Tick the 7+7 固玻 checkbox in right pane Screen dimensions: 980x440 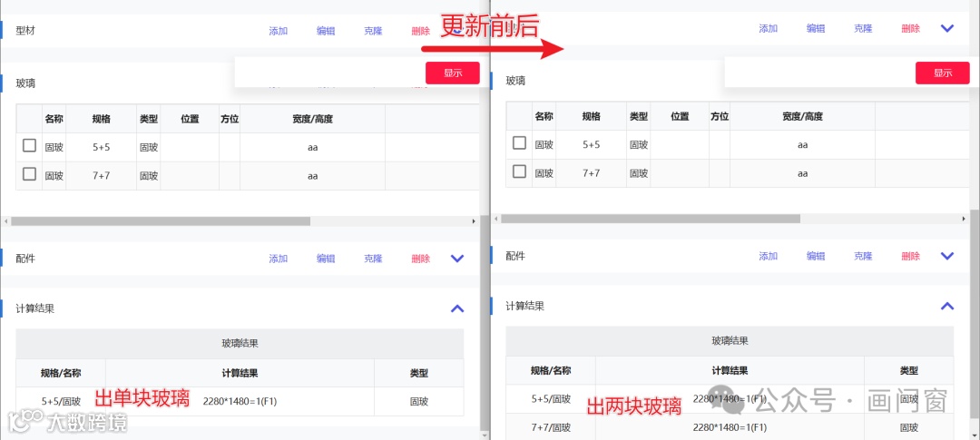click(x=519, y=171)
